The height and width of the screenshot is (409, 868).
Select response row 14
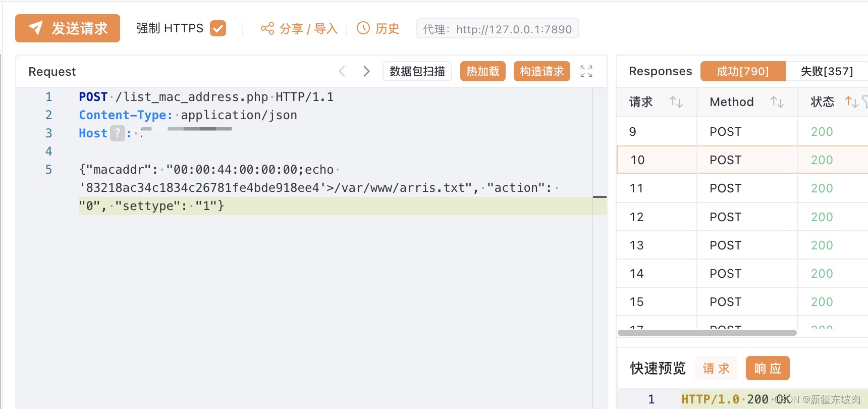(742, 274)
